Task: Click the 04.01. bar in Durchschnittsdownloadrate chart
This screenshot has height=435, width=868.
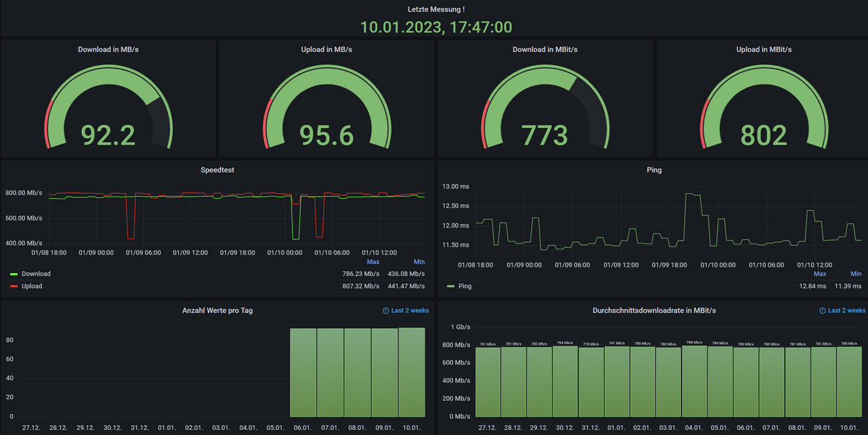Action: (x=694, y=381)
